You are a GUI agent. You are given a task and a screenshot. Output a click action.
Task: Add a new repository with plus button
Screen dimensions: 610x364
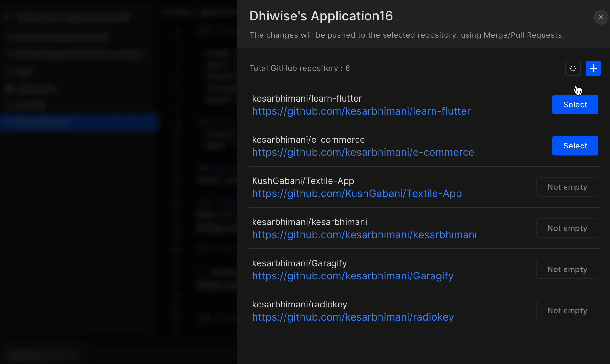tap(593, 68)
